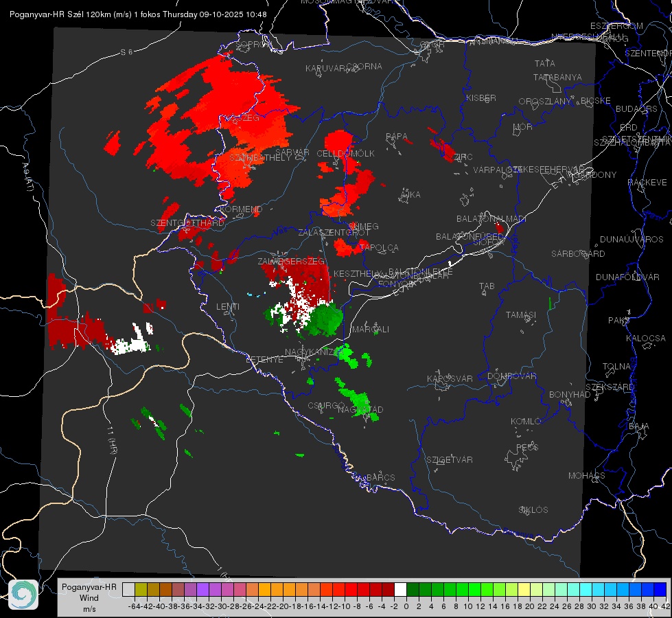Select the light gray swatch starting the legend

coord(128,590)
